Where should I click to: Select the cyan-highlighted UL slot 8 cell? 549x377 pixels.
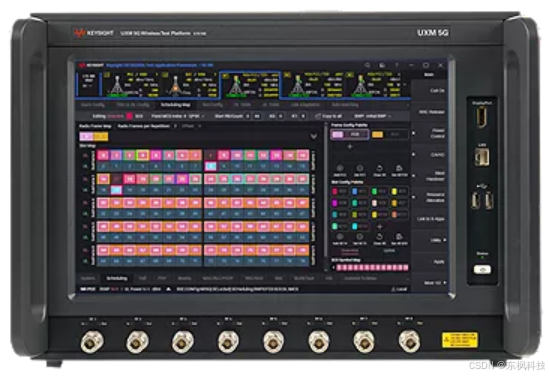click(210, 166)
